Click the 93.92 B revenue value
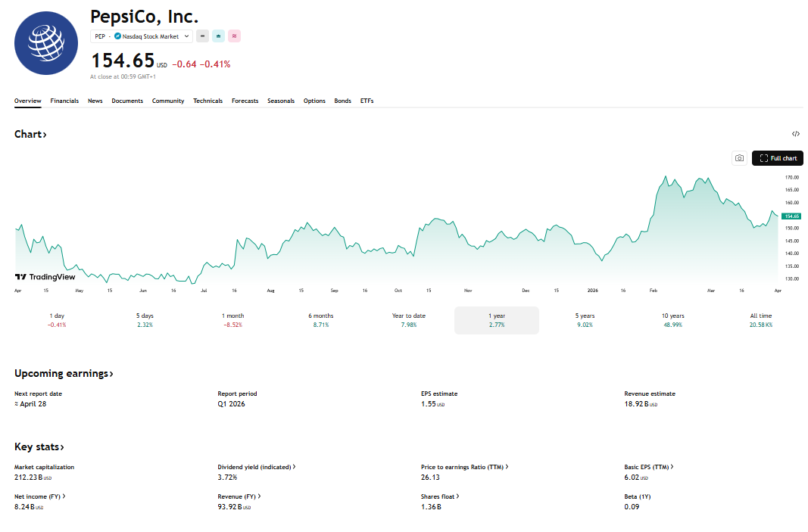The height and width of the screenshot is (532, 808). pos(234,507)
